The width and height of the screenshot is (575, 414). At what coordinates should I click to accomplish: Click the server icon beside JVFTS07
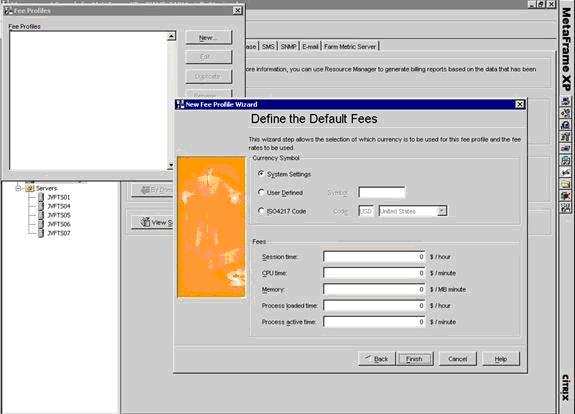41,233
